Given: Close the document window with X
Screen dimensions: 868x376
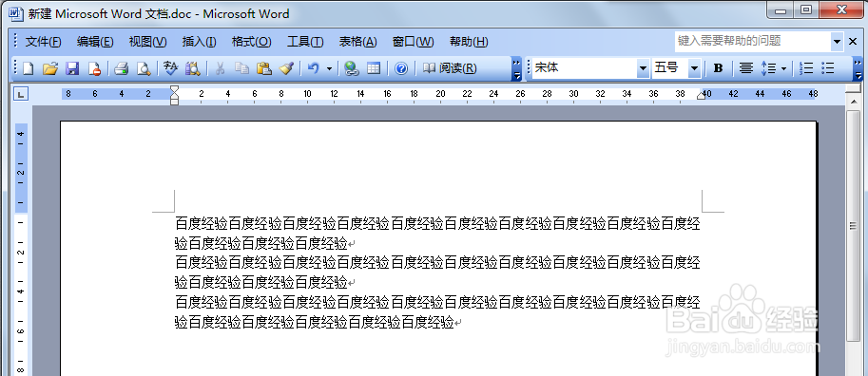Looking at the screenshot, I should click(x=853, y=41).
